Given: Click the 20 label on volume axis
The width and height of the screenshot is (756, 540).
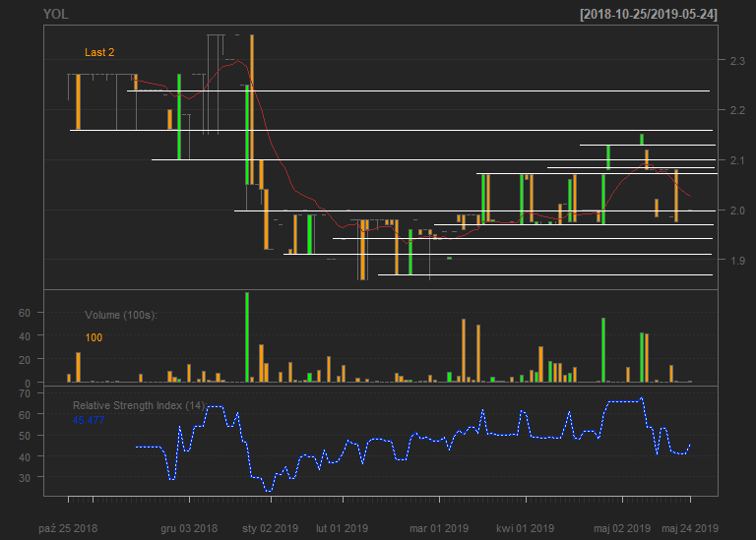Looking at the screenshot, I should point(24,360).
